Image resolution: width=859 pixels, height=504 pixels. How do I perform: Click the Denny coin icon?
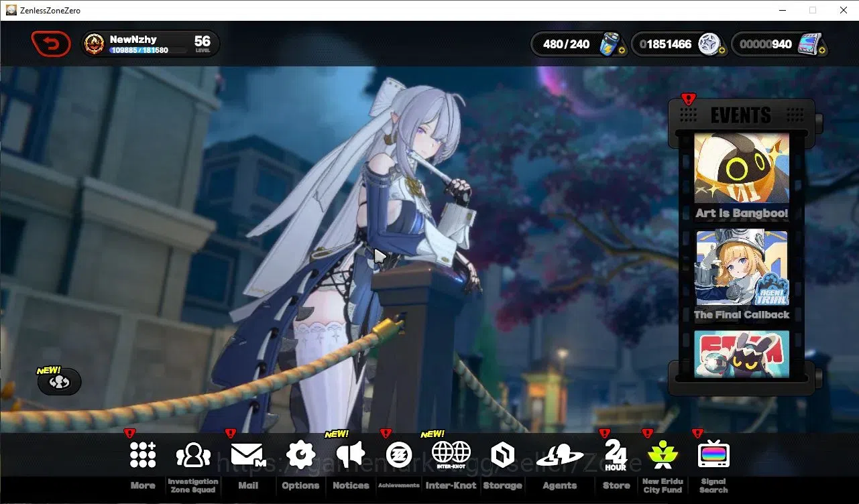(x=709, y=44)
